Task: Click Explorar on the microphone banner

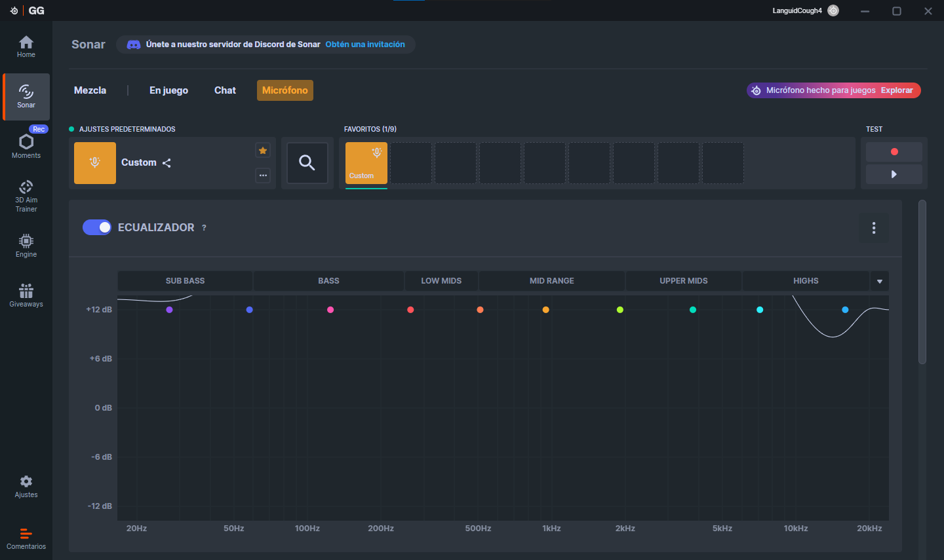Action: (x=897, y=90)
